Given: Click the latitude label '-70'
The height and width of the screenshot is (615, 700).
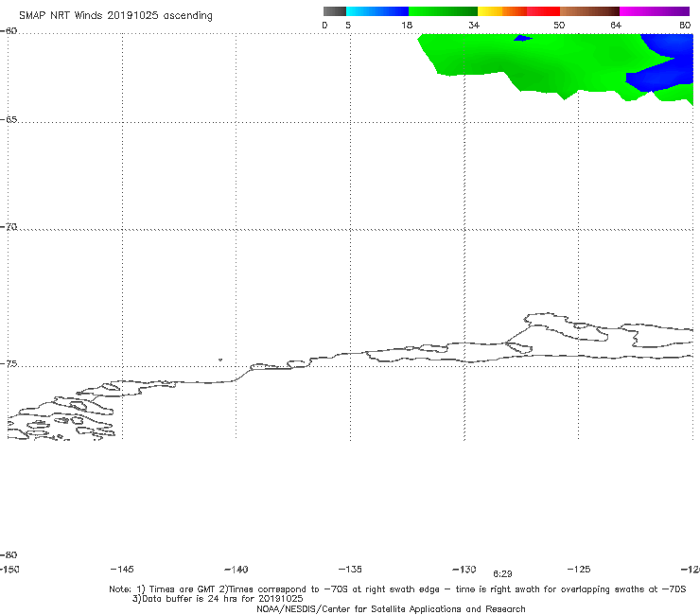Looking at the screenshot, I should (9, 227).
